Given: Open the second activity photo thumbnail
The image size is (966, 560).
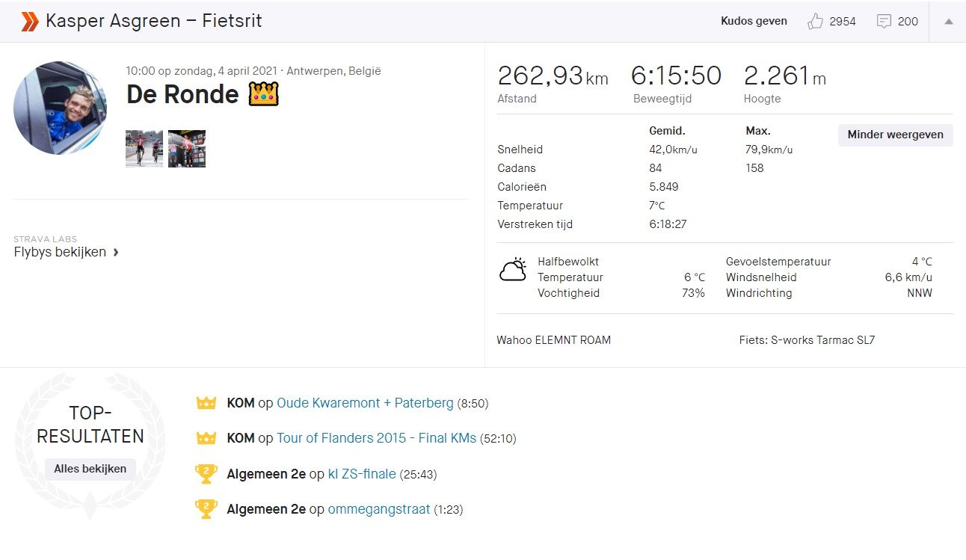Looking at the screenshot, I should [x=187, y=149].
